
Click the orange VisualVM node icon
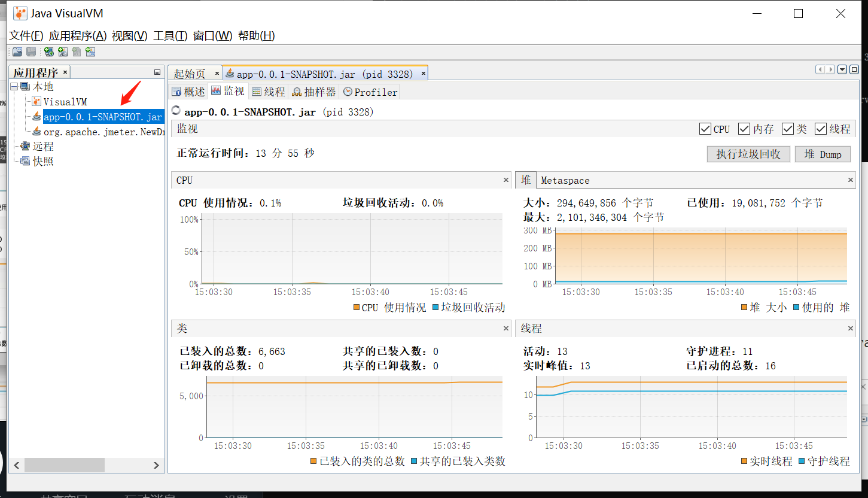point(36,102)
